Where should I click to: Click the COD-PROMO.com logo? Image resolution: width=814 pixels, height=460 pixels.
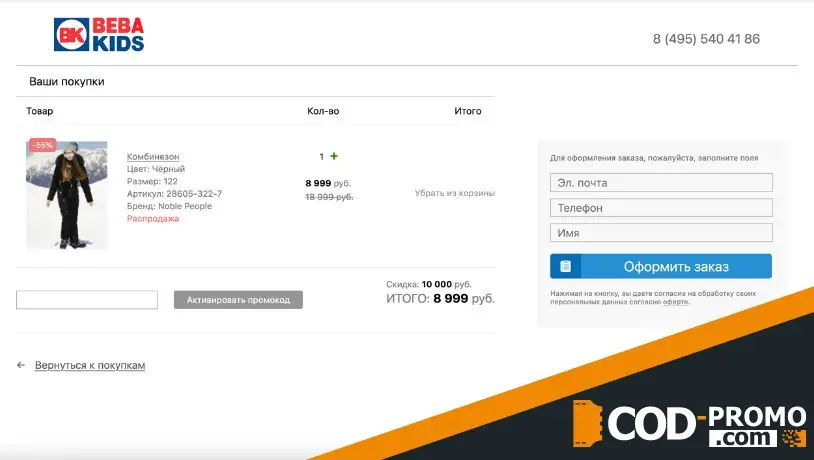[689, 426]
